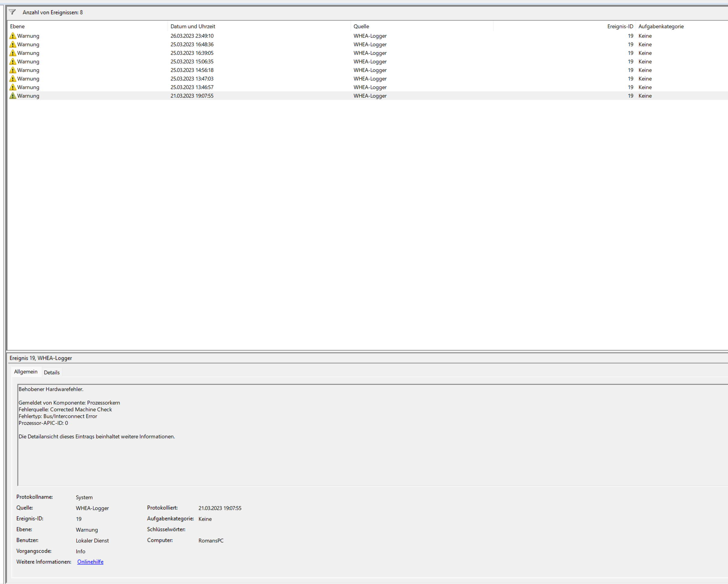Click warning icon of 25.03.2023 13:47:03 event
The image size is (728, 584).
pyautogui.click(x=13, y=79)
